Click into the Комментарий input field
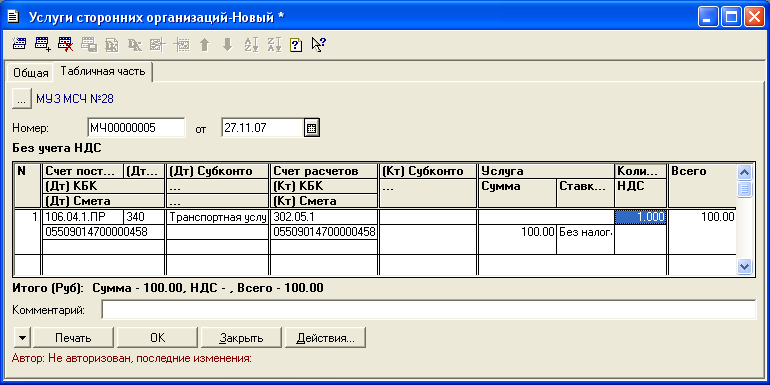 click(x=428, y=310)
